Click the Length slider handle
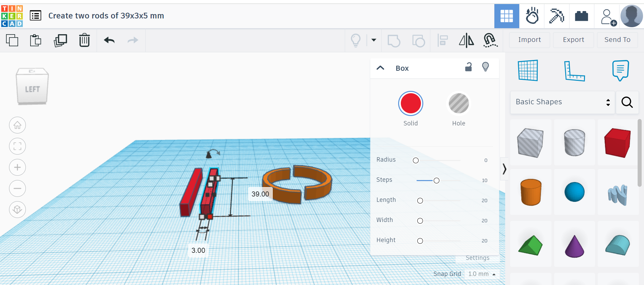This screenshot has width=644, height=285. point(420,201)
